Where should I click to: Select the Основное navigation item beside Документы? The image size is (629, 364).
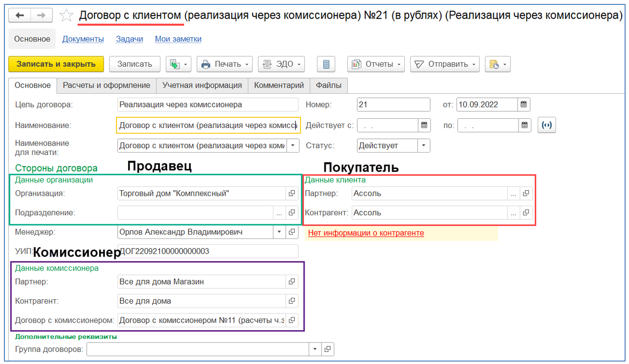point(32,39)
